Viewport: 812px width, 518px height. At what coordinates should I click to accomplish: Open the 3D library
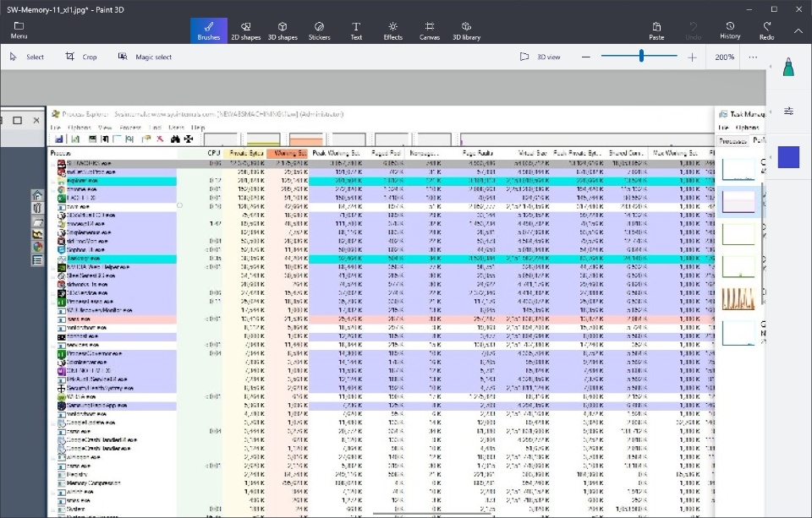pos(467,30)
